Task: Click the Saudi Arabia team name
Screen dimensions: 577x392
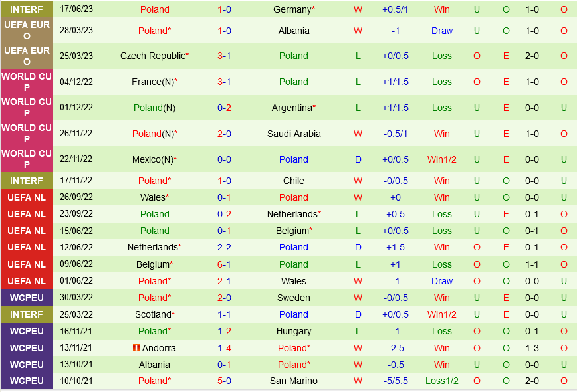Action: pyautogui.click(x=294, y=134)
